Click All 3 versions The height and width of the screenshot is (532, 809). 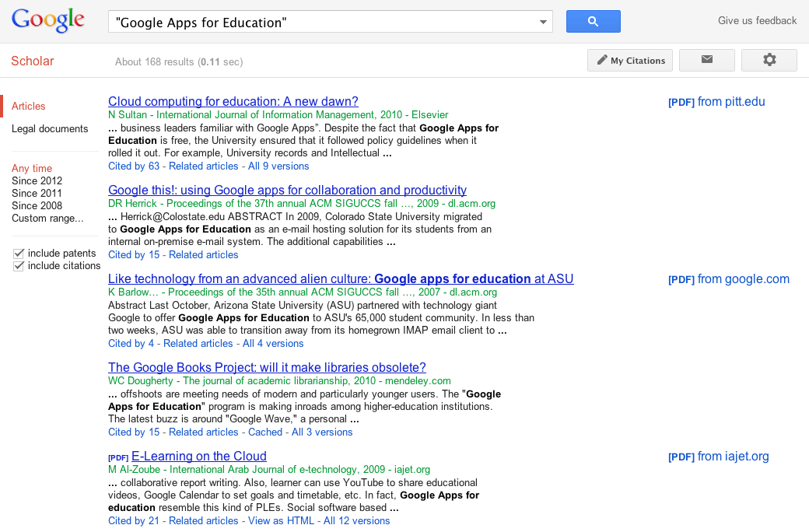(322, 432)
